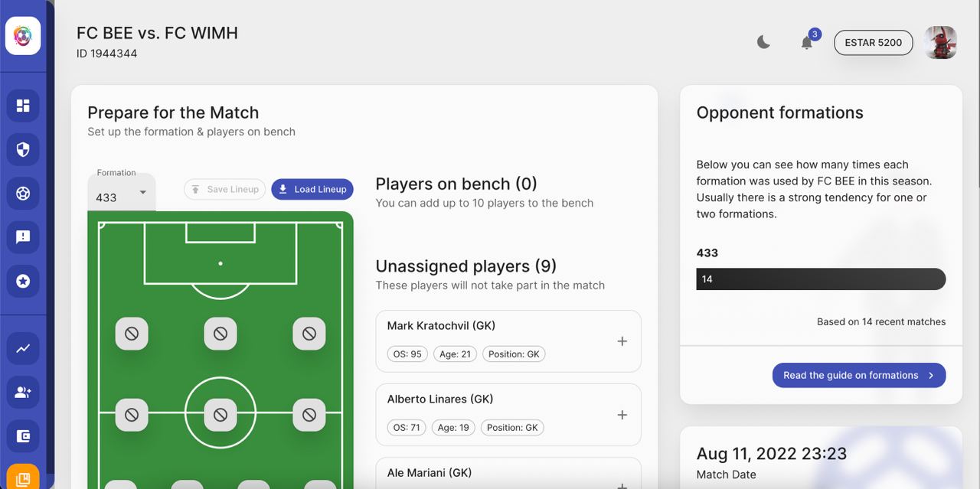The width and height of the screenshot is (980, 489).
Task: Select the star badge sidebar icon
Action: point(23,282)
